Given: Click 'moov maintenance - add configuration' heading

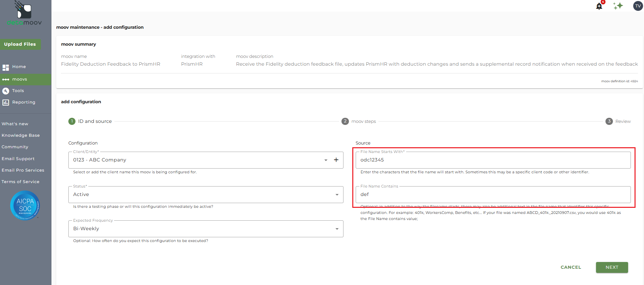Looking at the screenshot, I should [100, 27].
